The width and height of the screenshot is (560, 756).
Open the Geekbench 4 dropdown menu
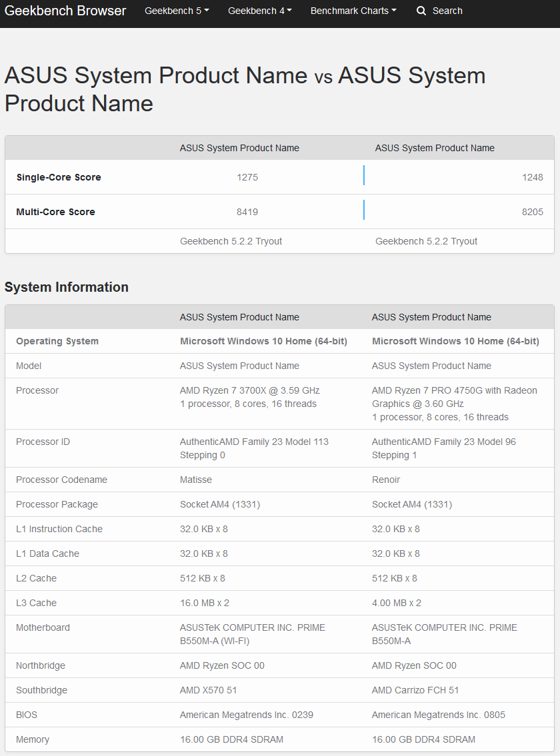point(260,11)
